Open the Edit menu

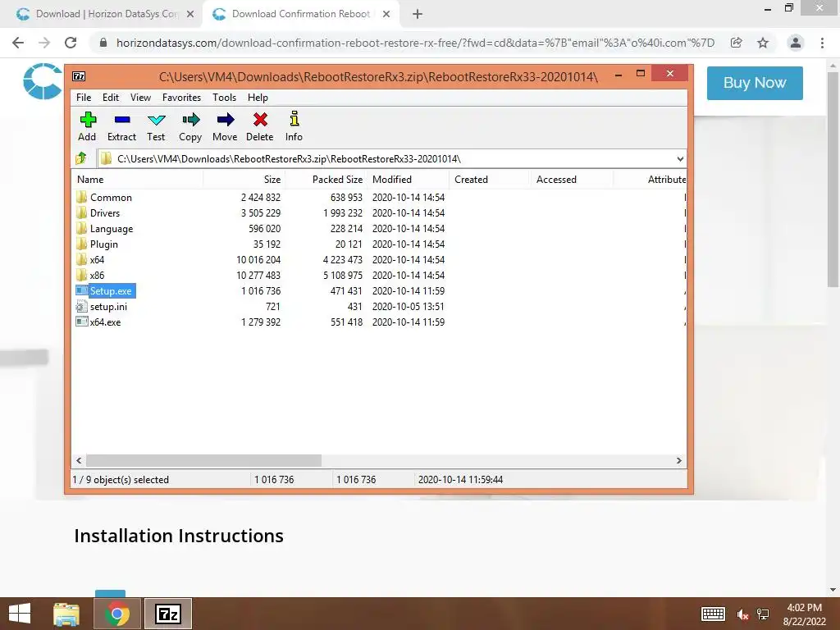point(111,98)
